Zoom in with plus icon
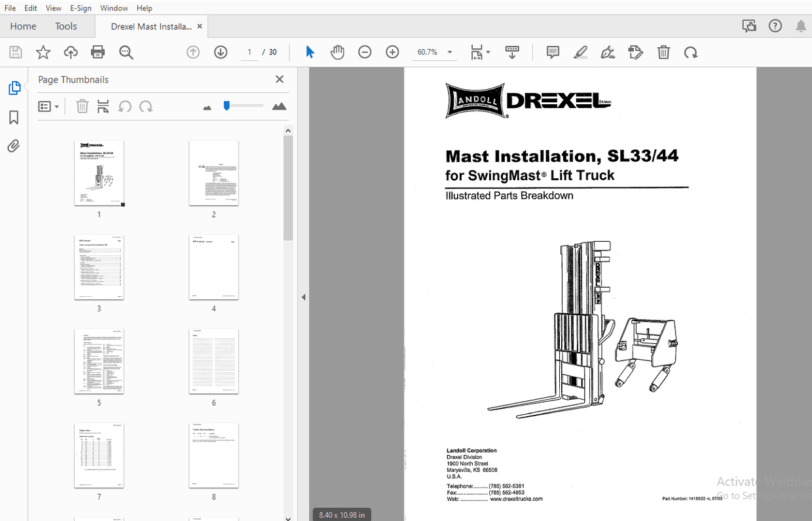 pyautogui.click(x=392, y=52)
